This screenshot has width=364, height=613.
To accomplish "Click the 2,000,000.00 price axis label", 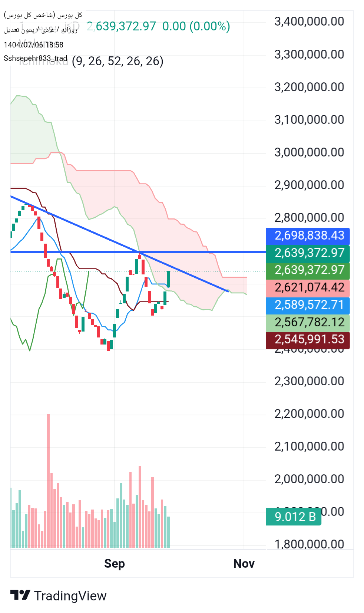I will (309, 479).
